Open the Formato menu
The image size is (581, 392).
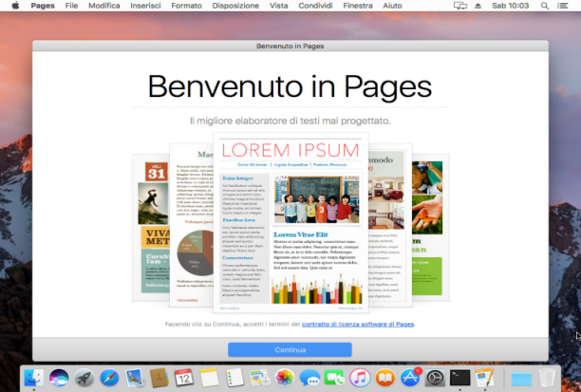pyautogui.click(x=186, y=6)
